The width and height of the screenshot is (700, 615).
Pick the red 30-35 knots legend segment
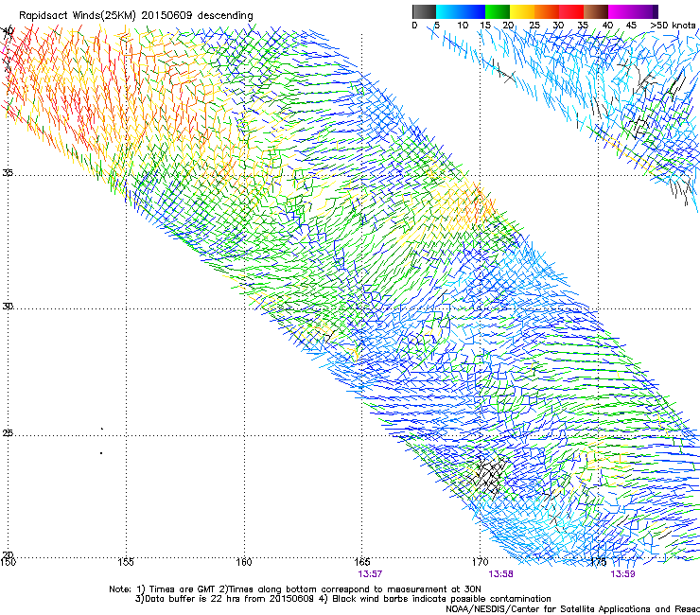[571, 11]
